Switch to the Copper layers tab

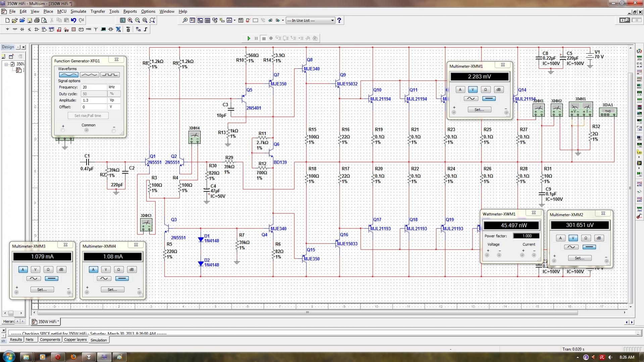[x=75, y=340]
